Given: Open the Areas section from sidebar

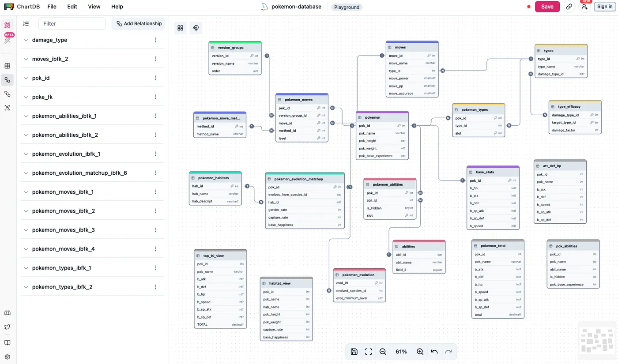Looking at the screenshot, I should tap(8, 108).
